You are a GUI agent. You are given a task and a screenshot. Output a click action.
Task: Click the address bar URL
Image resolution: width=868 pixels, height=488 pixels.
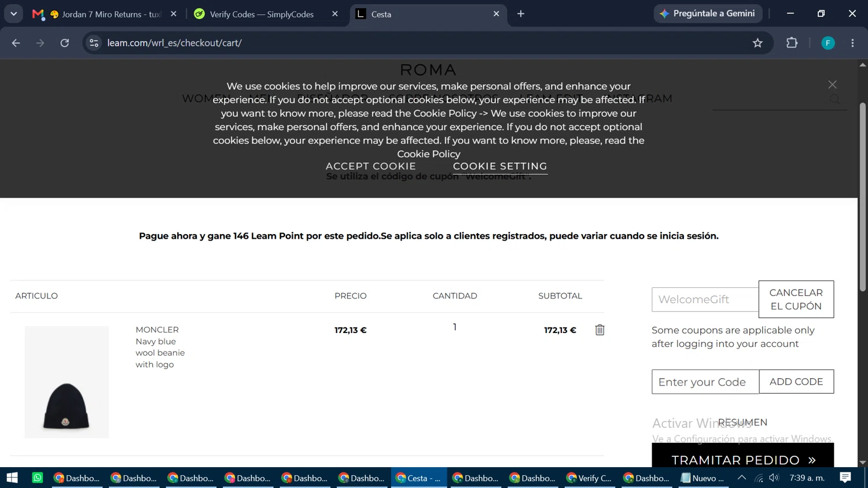pos(175,43)
